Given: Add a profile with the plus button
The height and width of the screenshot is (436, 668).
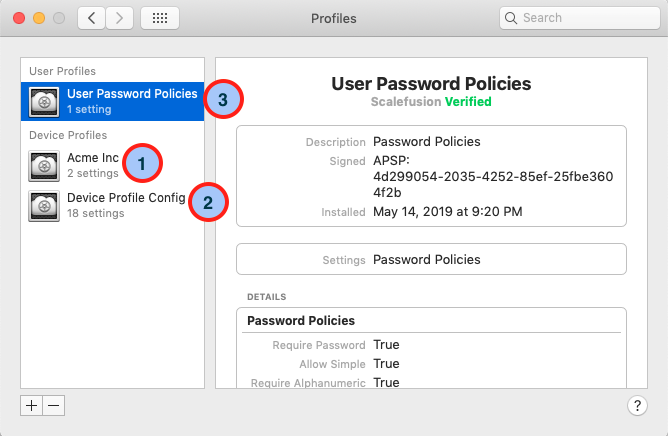Looking at the screenshot, I should pos(32,405).
